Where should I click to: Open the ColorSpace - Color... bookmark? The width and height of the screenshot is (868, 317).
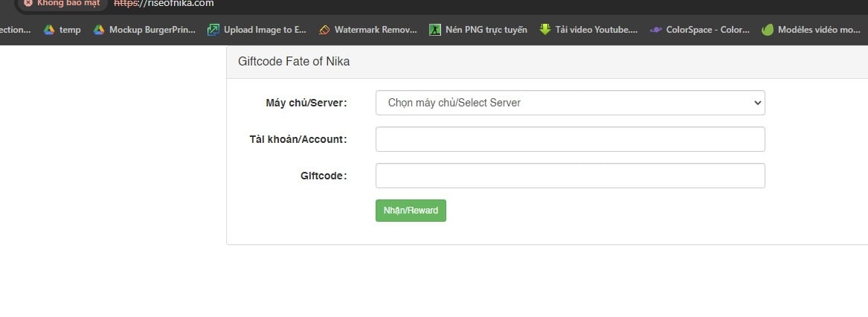click(700, 30)
